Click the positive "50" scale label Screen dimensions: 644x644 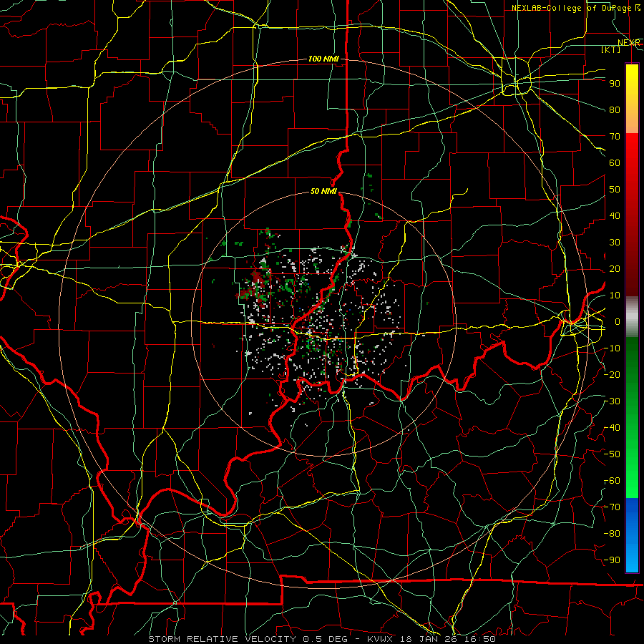point(615,190)
